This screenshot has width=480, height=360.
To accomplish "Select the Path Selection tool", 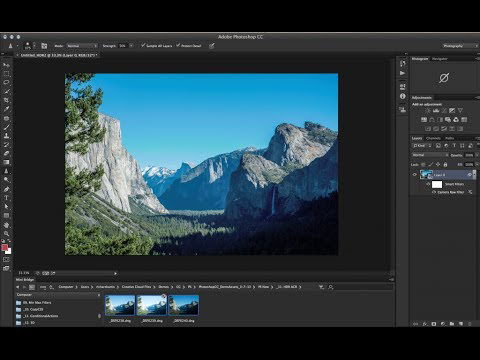I will tap(6, 207).
